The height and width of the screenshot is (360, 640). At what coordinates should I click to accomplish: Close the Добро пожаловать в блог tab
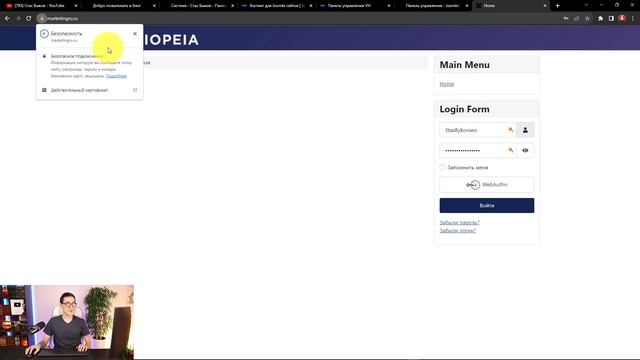tap(154, 6)
